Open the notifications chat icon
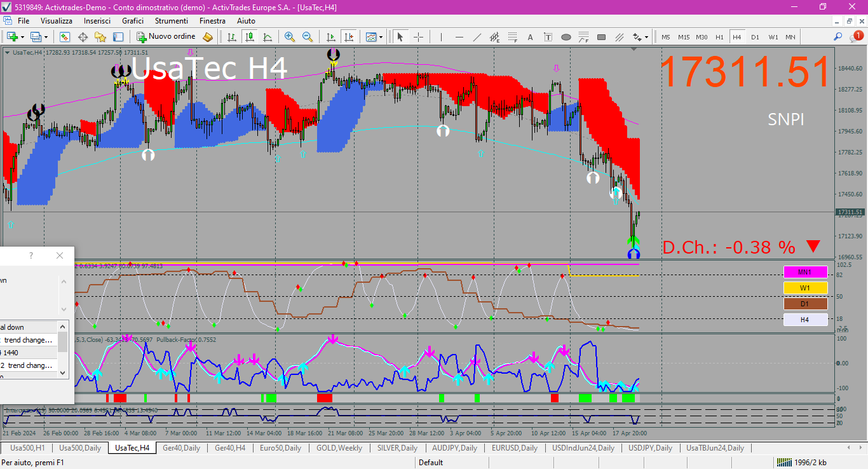The image size is (868, 469). (857, 37)
